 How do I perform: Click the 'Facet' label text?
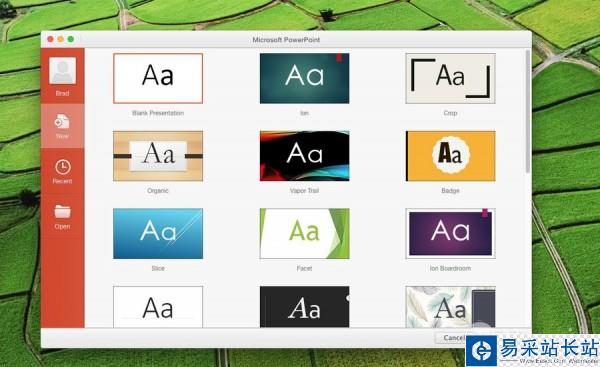click(304, 268)
